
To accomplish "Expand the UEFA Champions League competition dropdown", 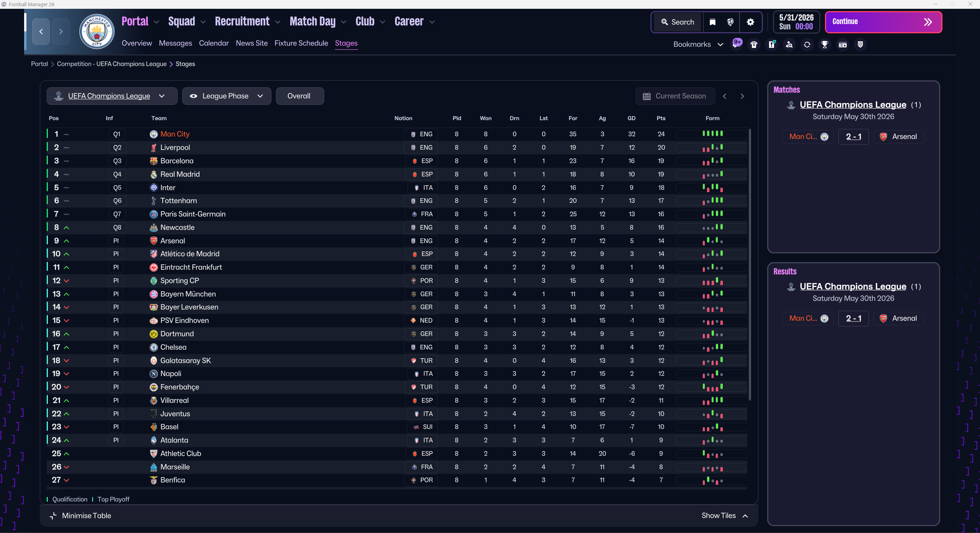I will point(162,96).
